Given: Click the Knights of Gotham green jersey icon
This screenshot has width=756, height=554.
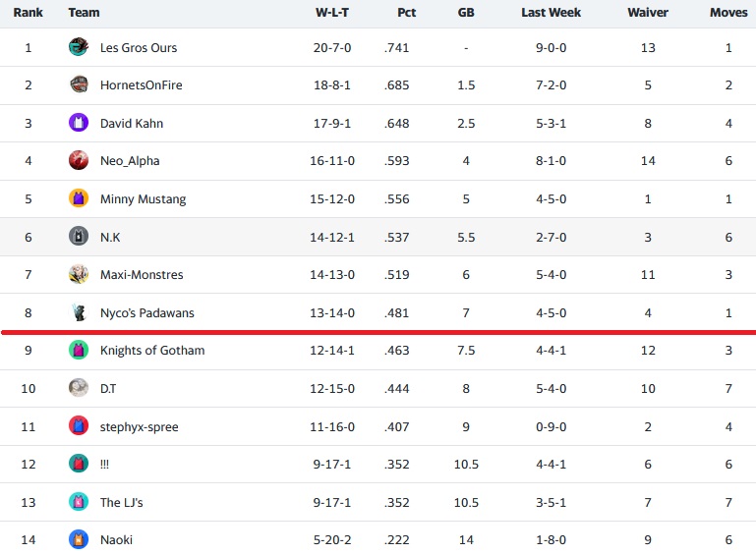Looking at the screenshot, I should click(x=79, y=350).
